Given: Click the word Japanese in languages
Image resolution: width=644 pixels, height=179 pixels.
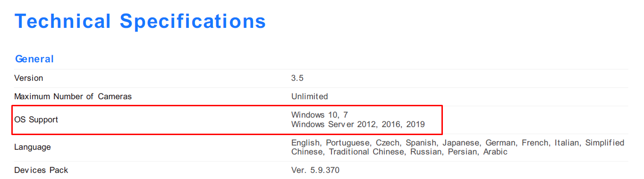Looking at the screenshot, I should [x=461, y=143].
